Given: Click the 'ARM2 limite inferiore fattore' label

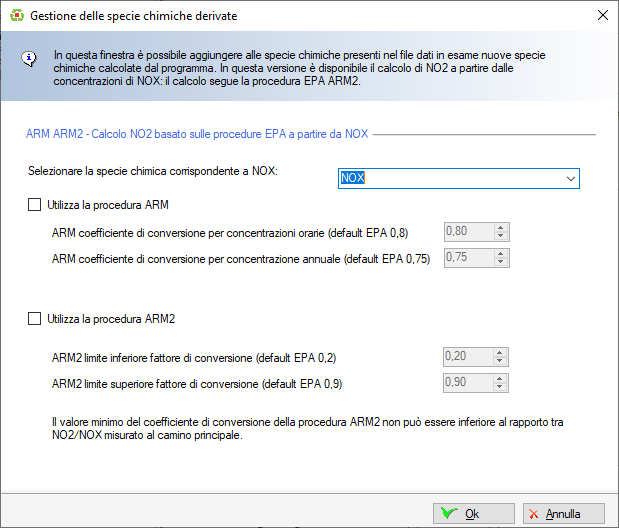Looking at the screenshot, I should (x=194, y=358).
